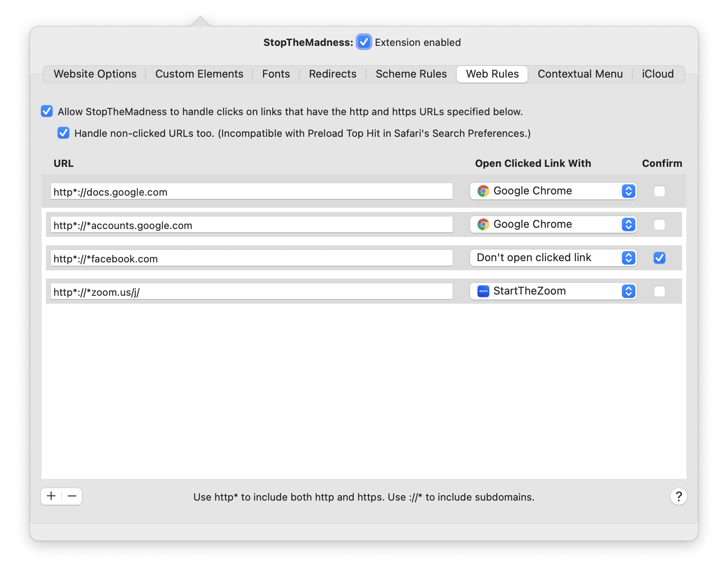Click the StartTheZoom app icon
The width and height of the screenshot is (728, 574).
[483, 291]
